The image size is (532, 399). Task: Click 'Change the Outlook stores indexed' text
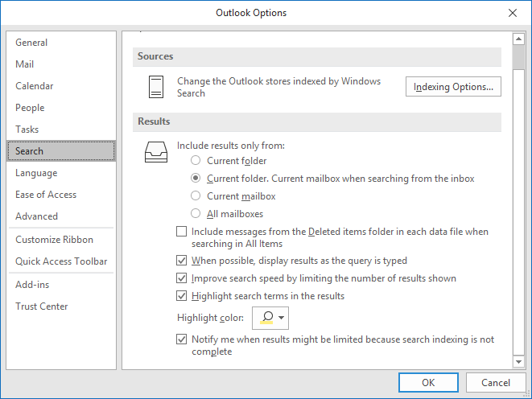pyautogui.click(x=278, y=87)
